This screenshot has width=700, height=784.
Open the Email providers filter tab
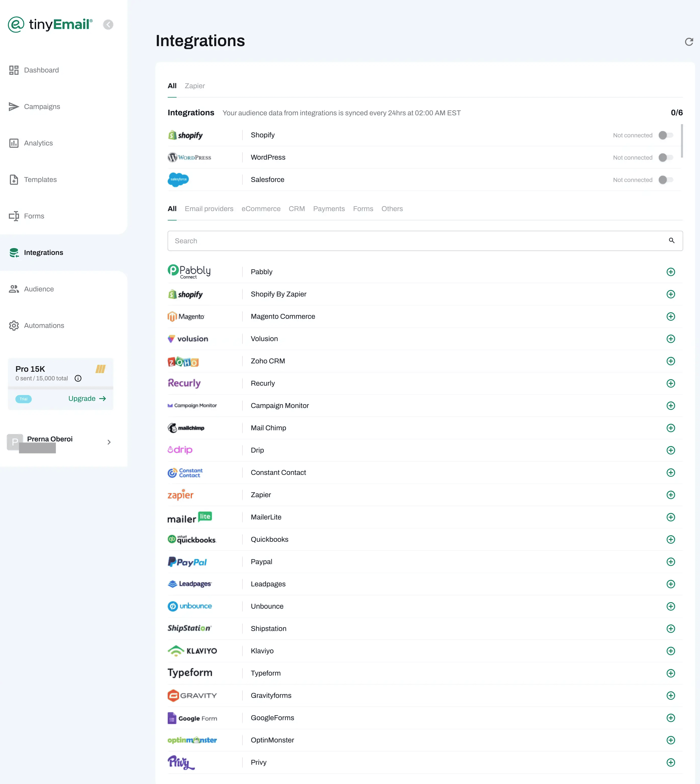209,209
